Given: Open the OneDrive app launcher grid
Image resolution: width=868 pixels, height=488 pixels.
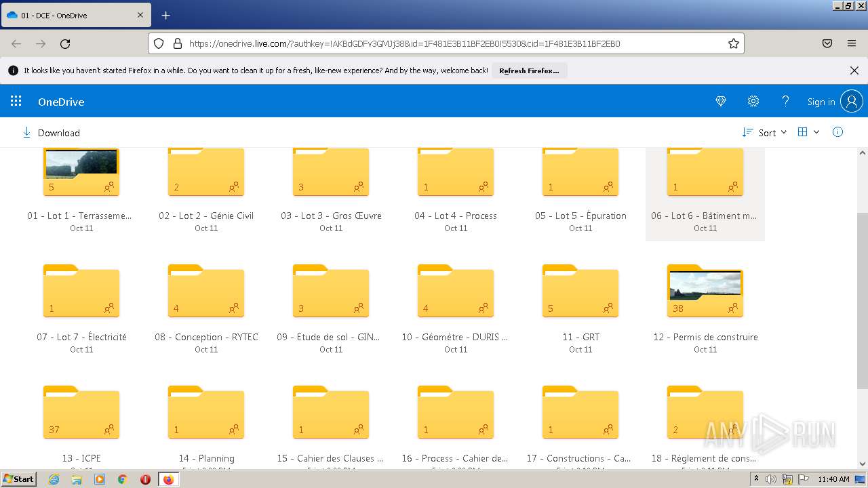Looking at the screenshot, I should (x=16, y=102).
